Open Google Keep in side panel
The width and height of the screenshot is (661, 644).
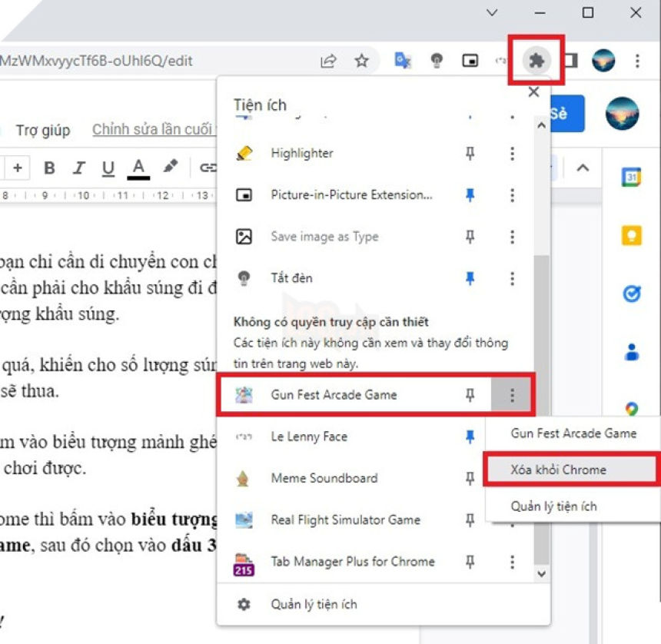click(631, 235)
